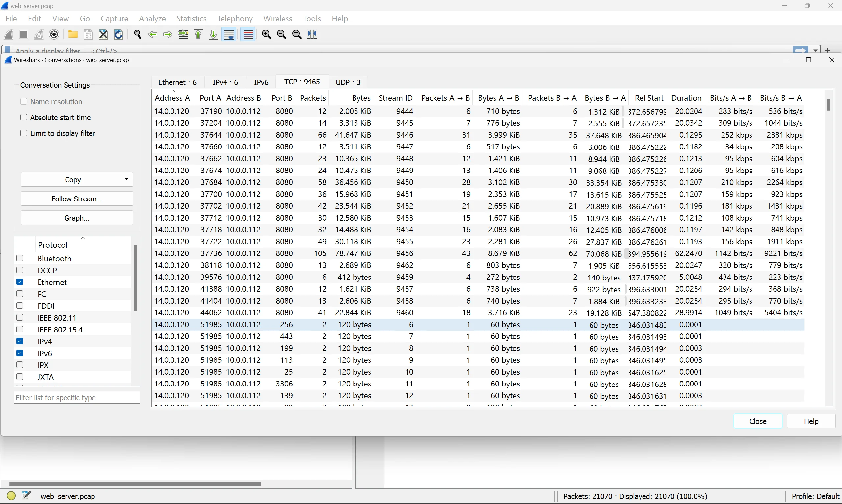Open Help for the Conversations dialog
842x504 pixels.
coord(811,421)
